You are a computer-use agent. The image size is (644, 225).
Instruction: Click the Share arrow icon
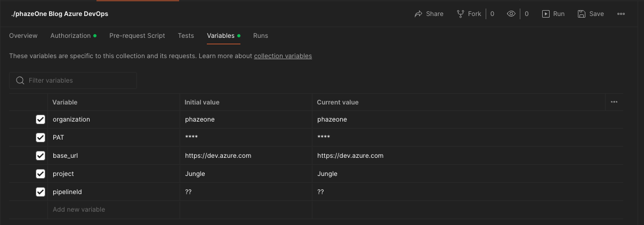[418, 14]
